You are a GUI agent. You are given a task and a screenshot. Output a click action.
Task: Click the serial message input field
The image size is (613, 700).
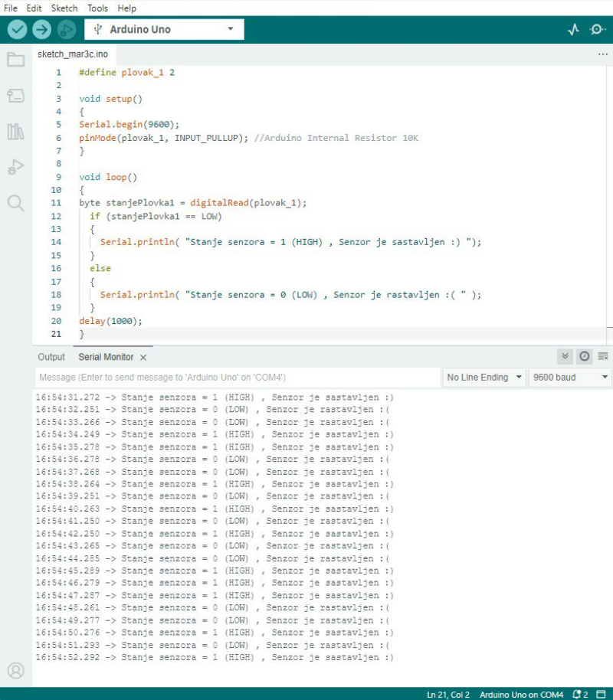(238, 378)
